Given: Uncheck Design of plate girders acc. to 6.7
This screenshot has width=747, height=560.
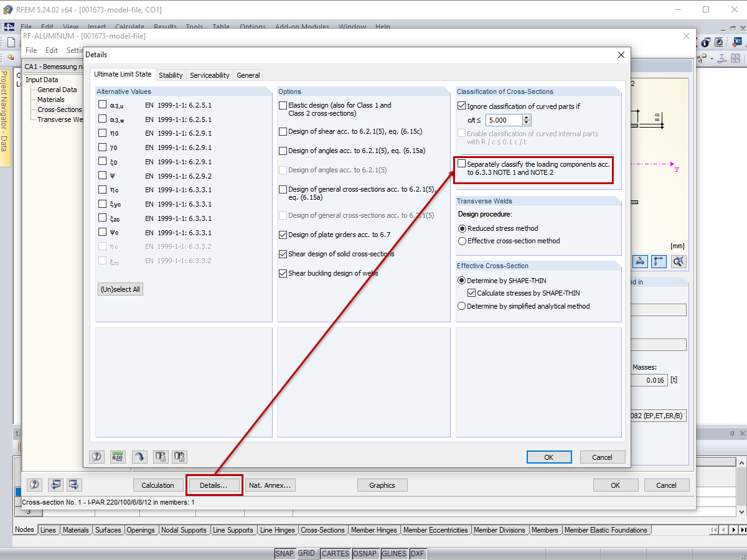Looking at the screenshot, I should click(282, 235).
